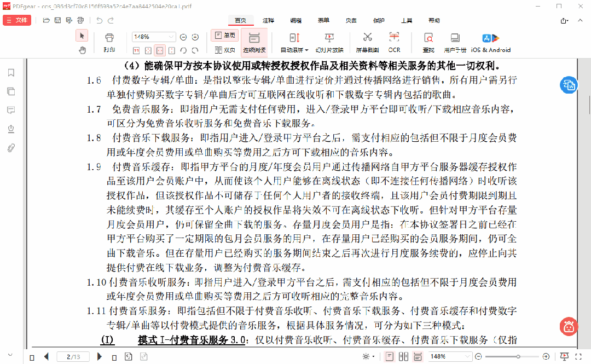
Task: Click the previous view button in status bar
Action: pos(129,356)
